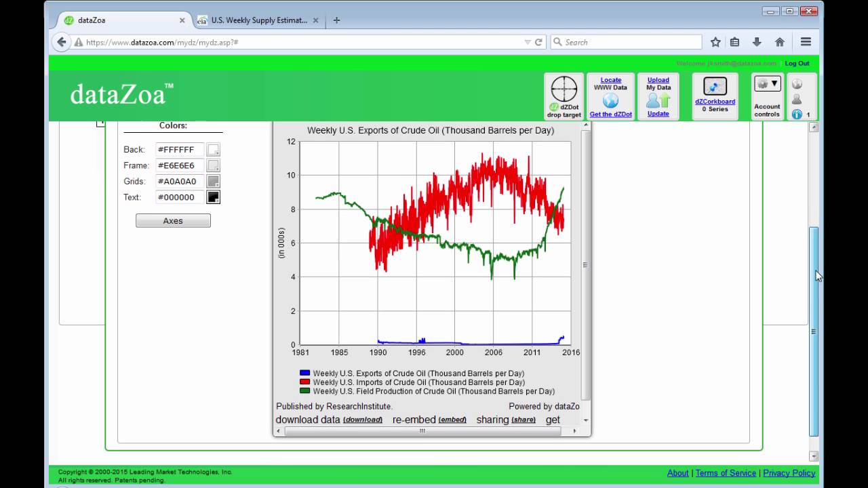Click the chart frame scroll down arrow
Screen dimensions: 868x488
coord(586,420)
